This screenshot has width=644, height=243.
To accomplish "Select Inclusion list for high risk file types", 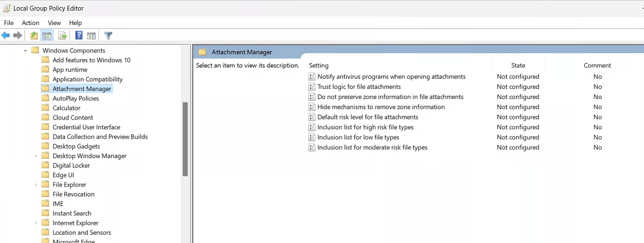I will (365, 127).
